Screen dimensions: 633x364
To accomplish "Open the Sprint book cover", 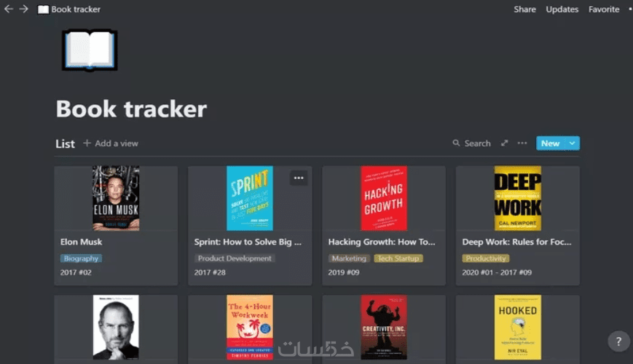I will pos(250,198).
